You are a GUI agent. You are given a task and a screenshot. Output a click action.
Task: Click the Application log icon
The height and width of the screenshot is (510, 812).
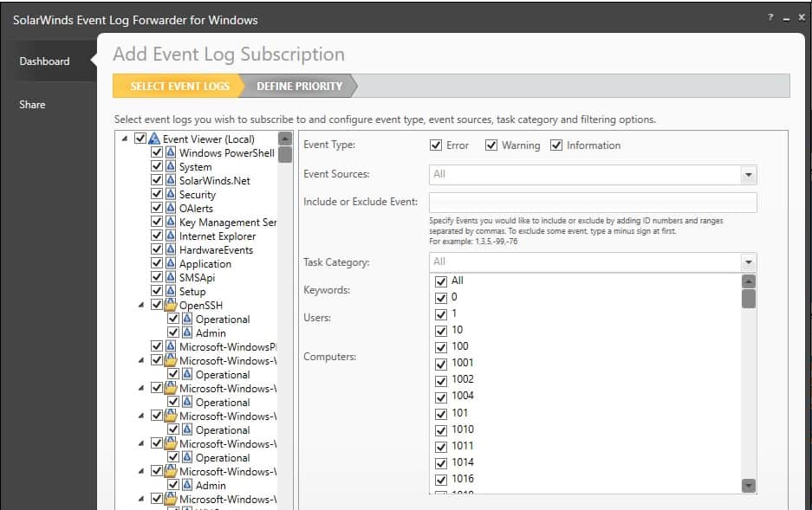coord(171,263)
